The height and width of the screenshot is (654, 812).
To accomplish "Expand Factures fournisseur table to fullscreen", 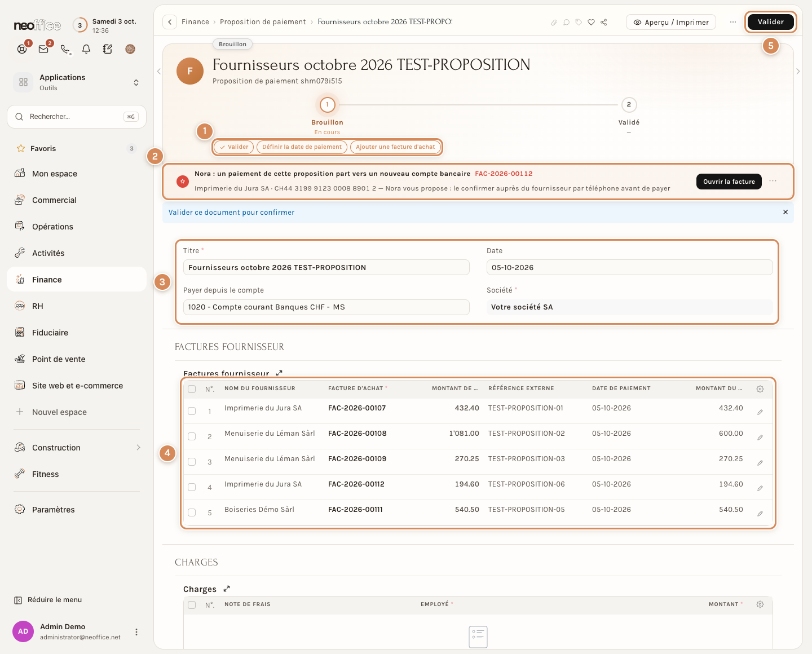I will click(279, 373).
